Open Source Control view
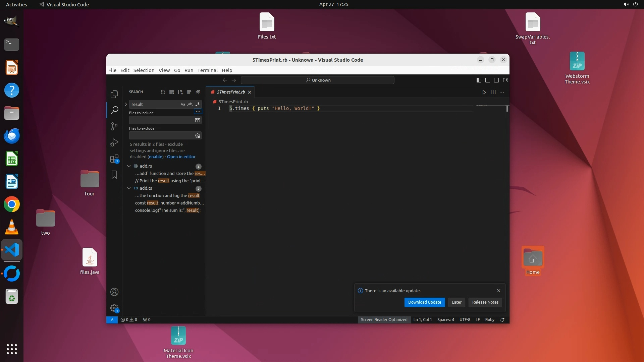Image resolution: width=644 pixels, height=362 pixels. 114,126
